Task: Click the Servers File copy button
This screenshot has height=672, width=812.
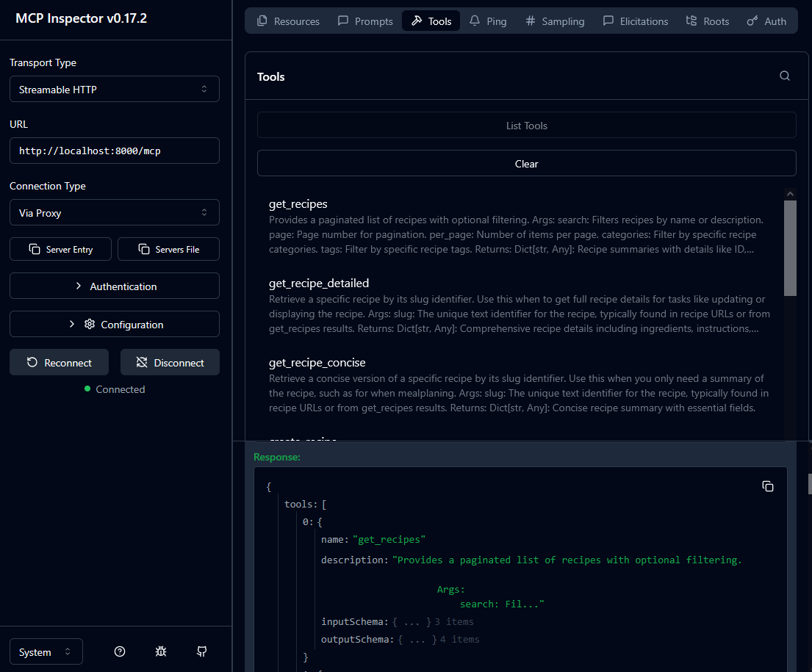Action: coord(168,249)
